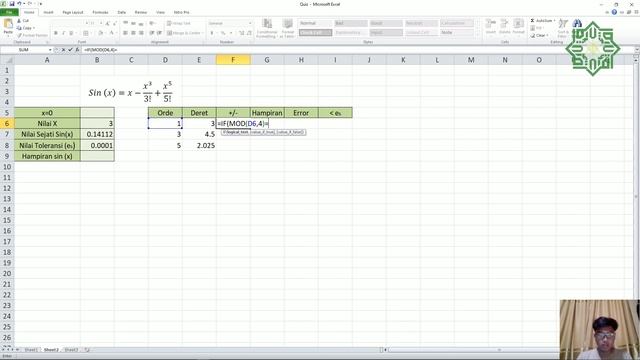Screen dimensions: 640x360
Task: Decrease decimal places
Action: coord(249,33)
